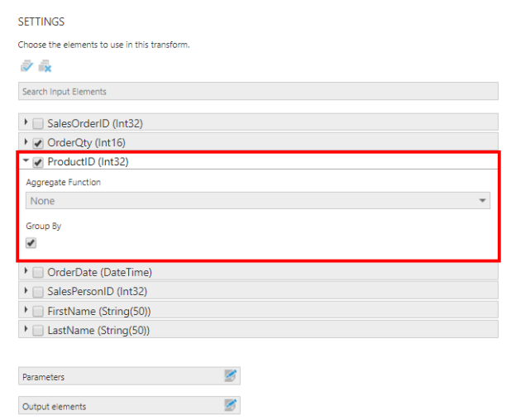Click the clear all selections icon

pyautogui.click(x=45, y=67)
